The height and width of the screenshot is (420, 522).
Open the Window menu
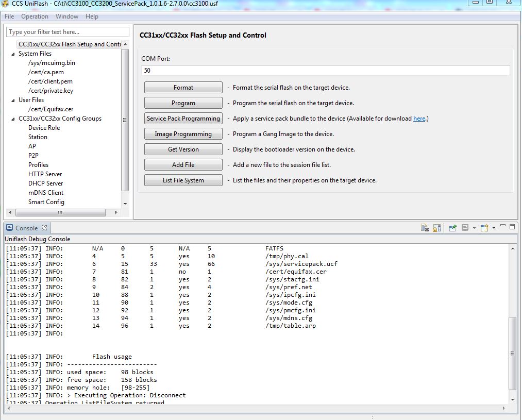click(67, 16)
